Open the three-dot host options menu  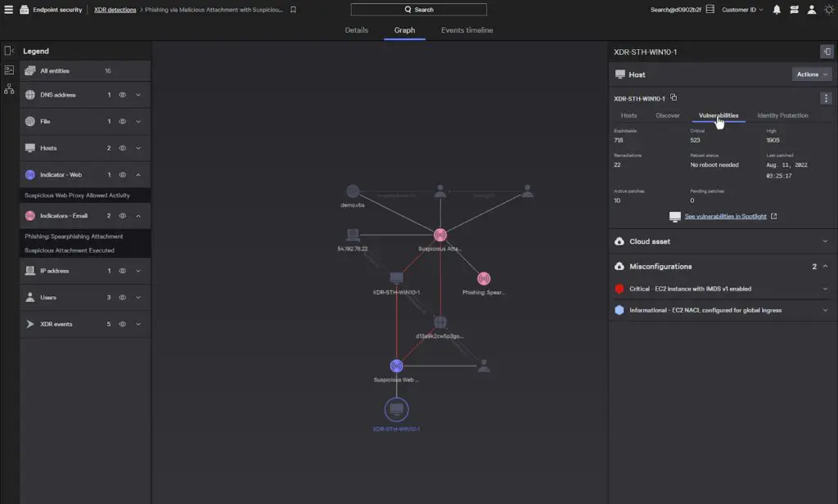pyautogui.click(x=826, y=98)
